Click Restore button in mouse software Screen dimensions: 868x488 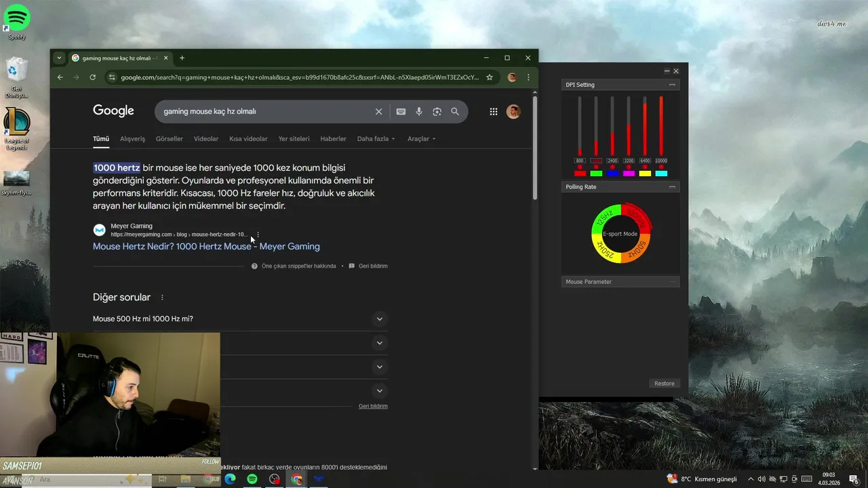pyautogui.click(x=665, y=384)
